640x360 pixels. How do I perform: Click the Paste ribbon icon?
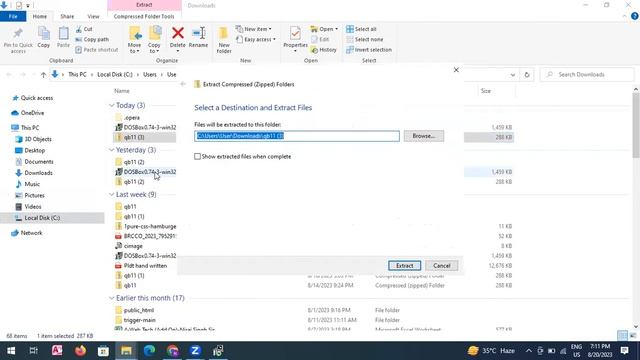click(63, 33)
